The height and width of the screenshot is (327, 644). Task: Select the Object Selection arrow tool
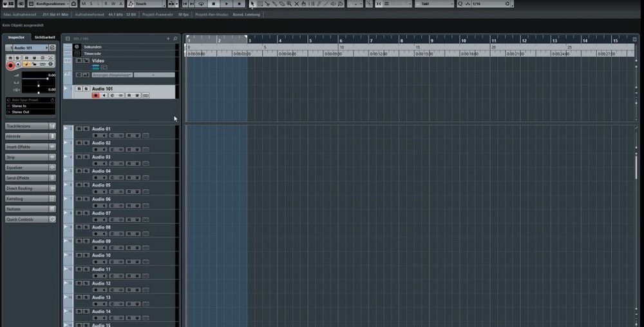[x=252, y=4]
